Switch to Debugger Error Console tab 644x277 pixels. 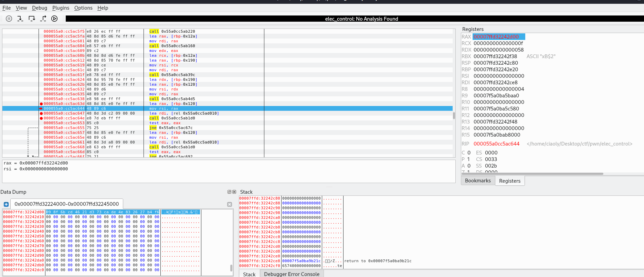pyautogui.click(x=292, y=274)
